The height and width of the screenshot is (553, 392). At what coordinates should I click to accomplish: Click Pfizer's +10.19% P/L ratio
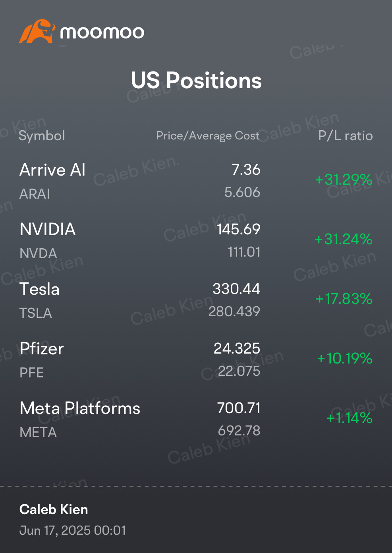point(345,358)
